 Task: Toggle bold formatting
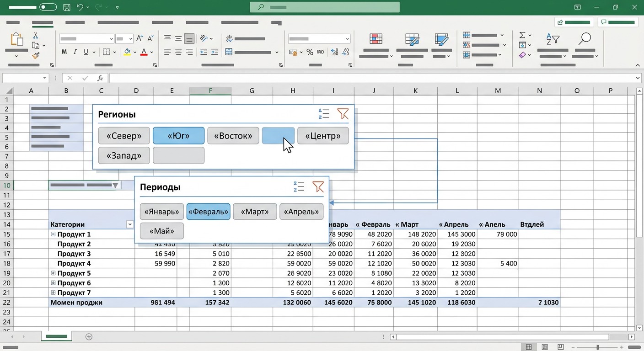pos(64,52)
